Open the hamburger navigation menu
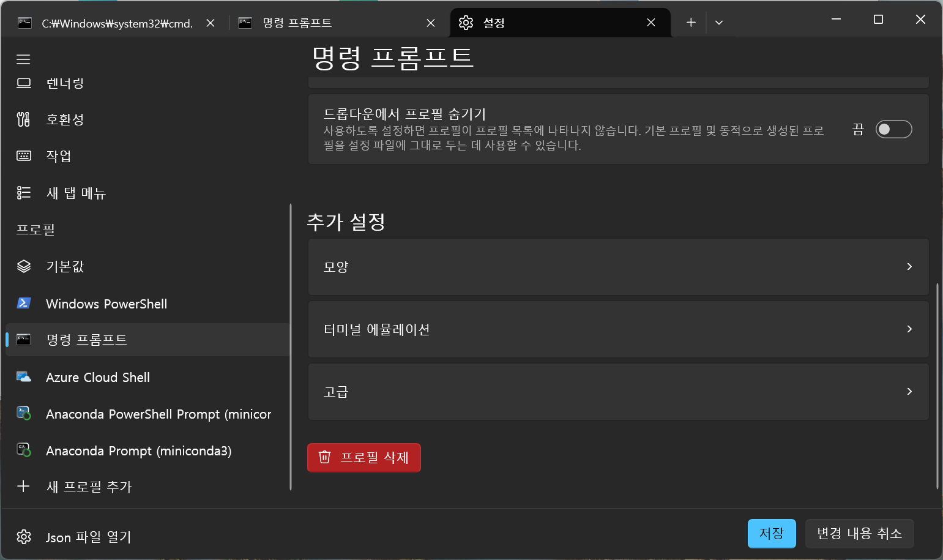The height and width of the screenshot is (560, 943). (23, 59)
